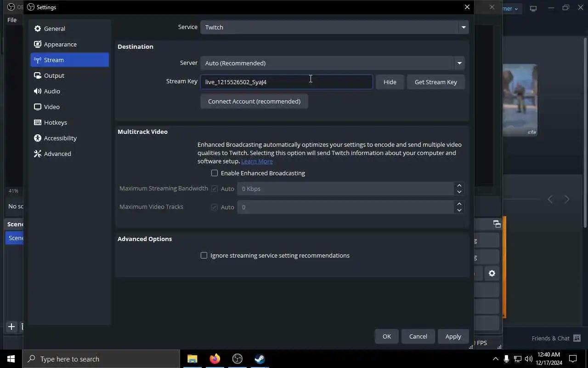Click the previous arrow in Steam carousel
Viewport: 588px width, 368px height.
pos(550,199)
